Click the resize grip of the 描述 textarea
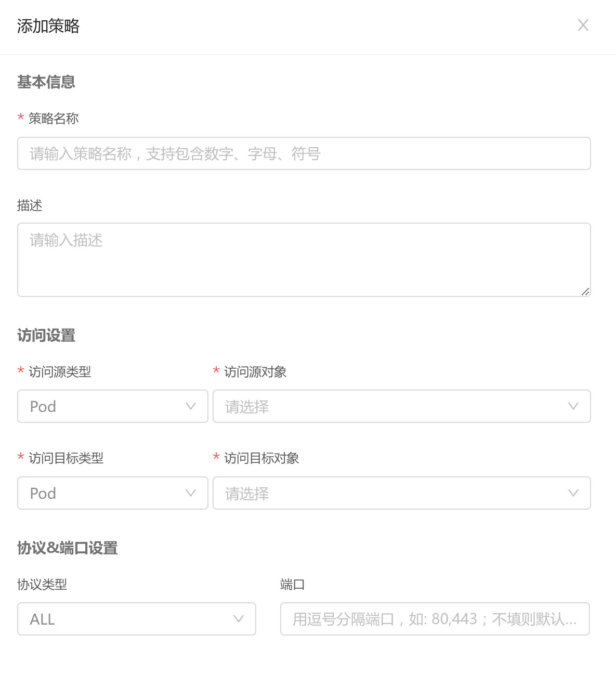The height and width of the screenshot is (674, 616). pos(585,292)
